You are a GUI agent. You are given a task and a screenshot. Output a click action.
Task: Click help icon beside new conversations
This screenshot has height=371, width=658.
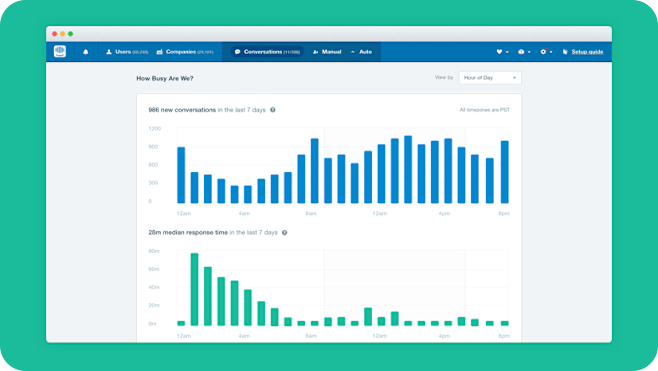coord(273,110)
